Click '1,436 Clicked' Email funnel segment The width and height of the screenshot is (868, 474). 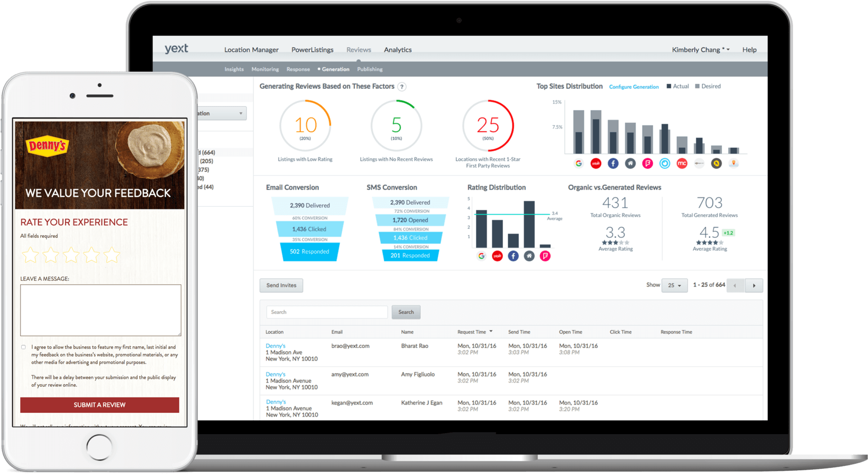309,229
